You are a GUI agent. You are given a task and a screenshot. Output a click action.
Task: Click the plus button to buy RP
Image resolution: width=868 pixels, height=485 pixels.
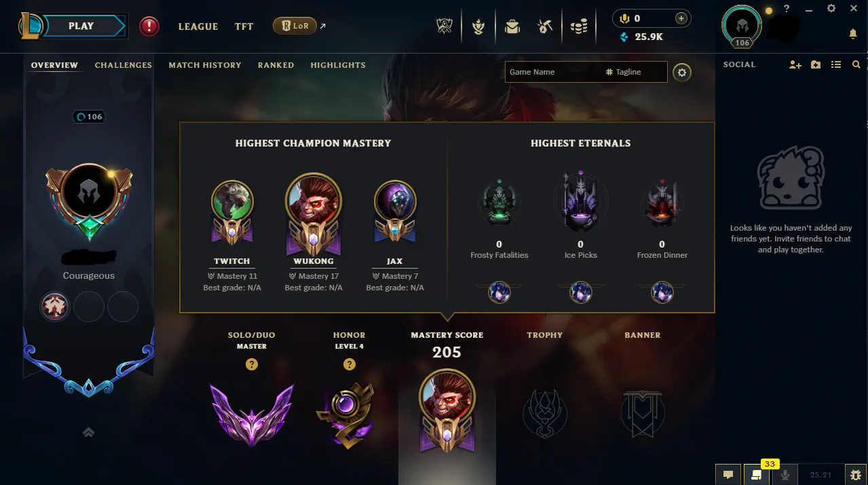[681, 18]
